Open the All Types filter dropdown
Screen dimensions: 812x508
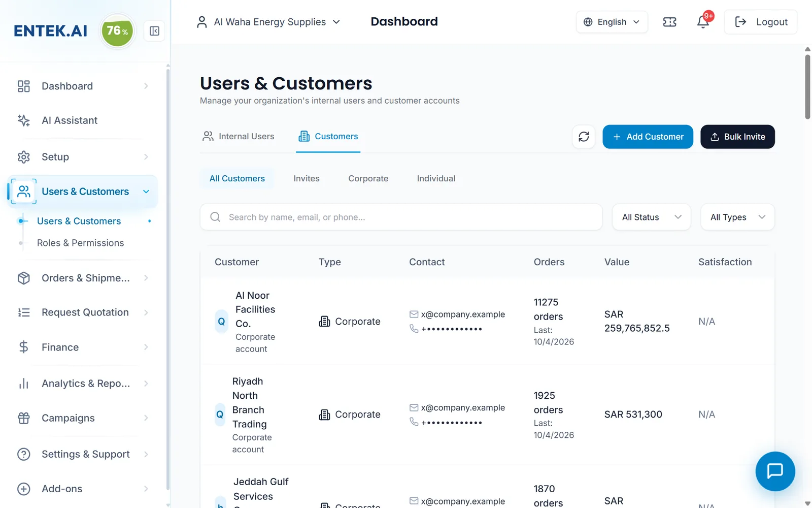coord(737,217)
